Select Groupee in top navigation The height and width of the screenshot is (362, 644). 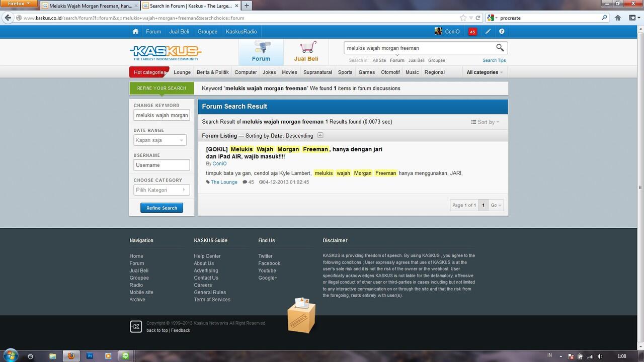click(x=207, y=31)
